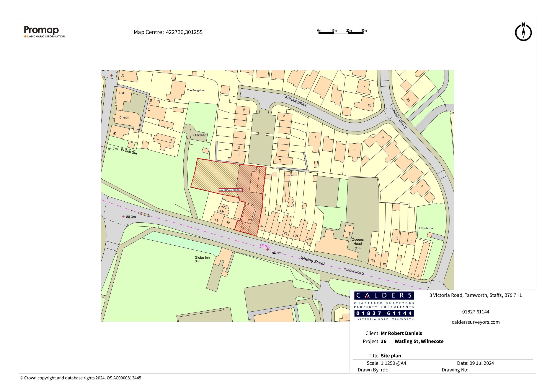Click the calderssurveyors.com website text
This screenshot has width=555, height=392.
pos(475,322)
